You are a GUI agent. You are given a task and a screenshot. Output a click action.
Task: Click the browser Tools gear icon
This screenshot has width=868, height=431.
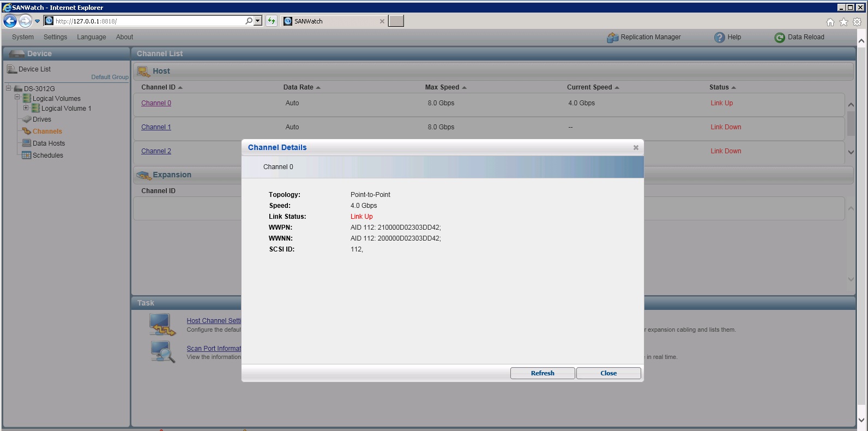coord(857,22)
